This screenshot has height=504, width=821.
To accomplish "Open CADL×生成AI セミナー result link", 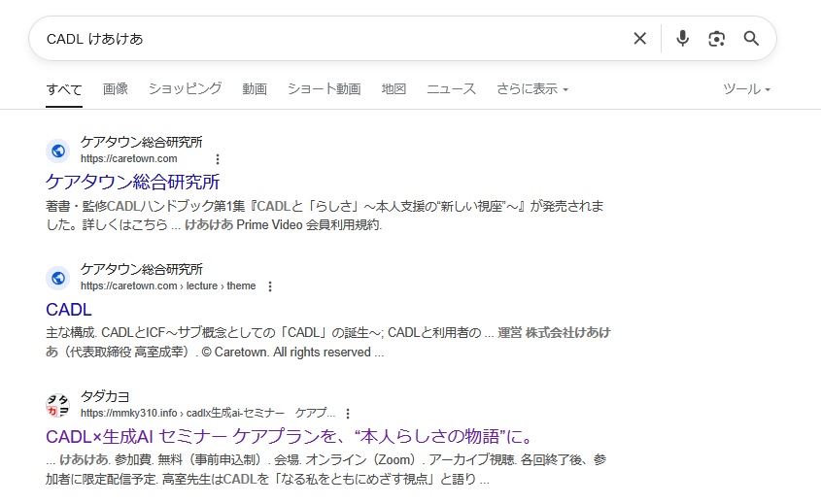I will [289, 436].
